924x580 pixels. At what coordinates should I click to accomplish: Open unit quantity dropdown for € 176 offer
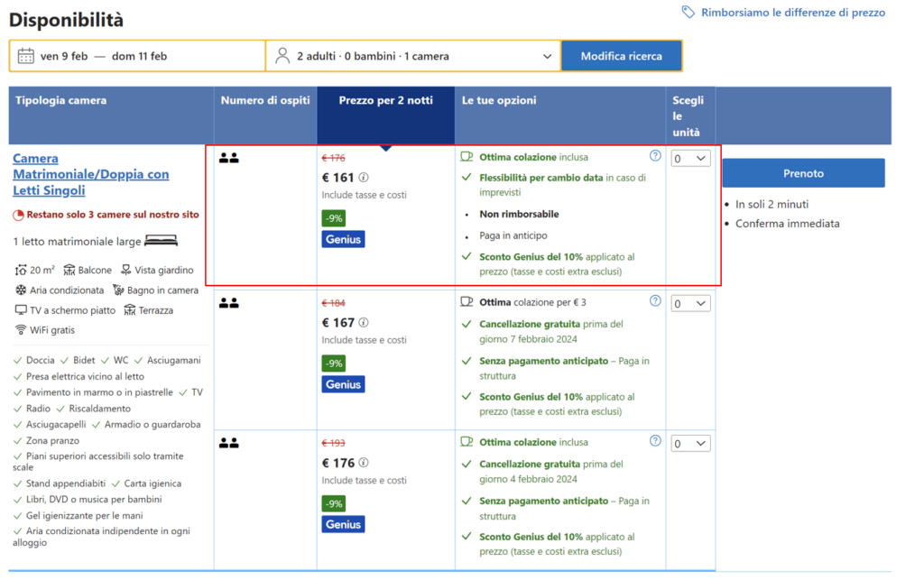click(x=690, y=444)
